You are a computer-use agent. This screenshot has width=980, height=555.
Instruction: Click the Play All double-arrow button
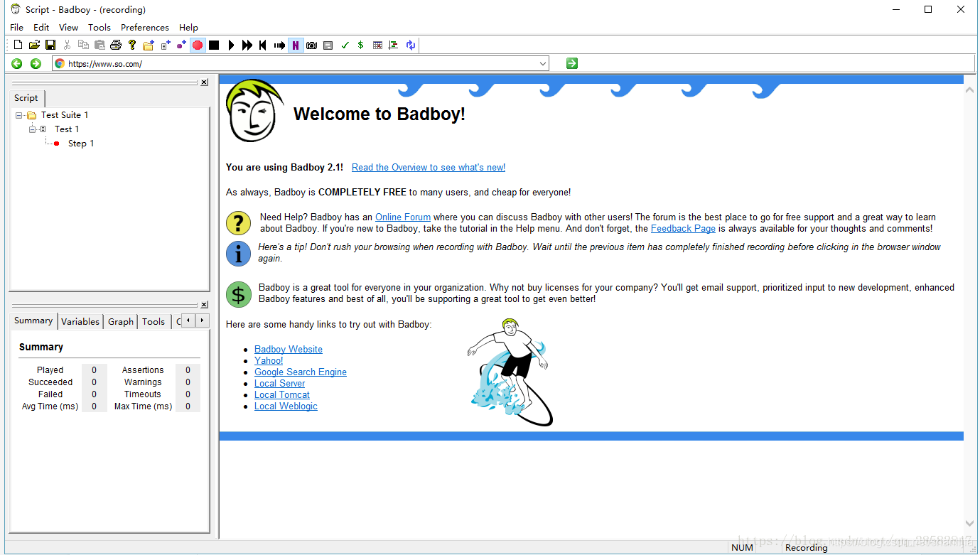(247, 45)
